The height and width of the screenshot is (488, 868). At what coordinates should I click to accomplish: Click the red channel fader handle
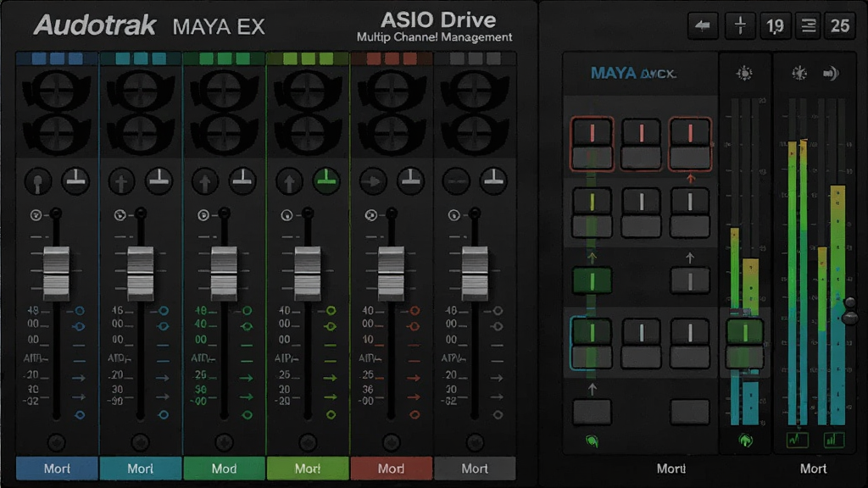point(391,273)
